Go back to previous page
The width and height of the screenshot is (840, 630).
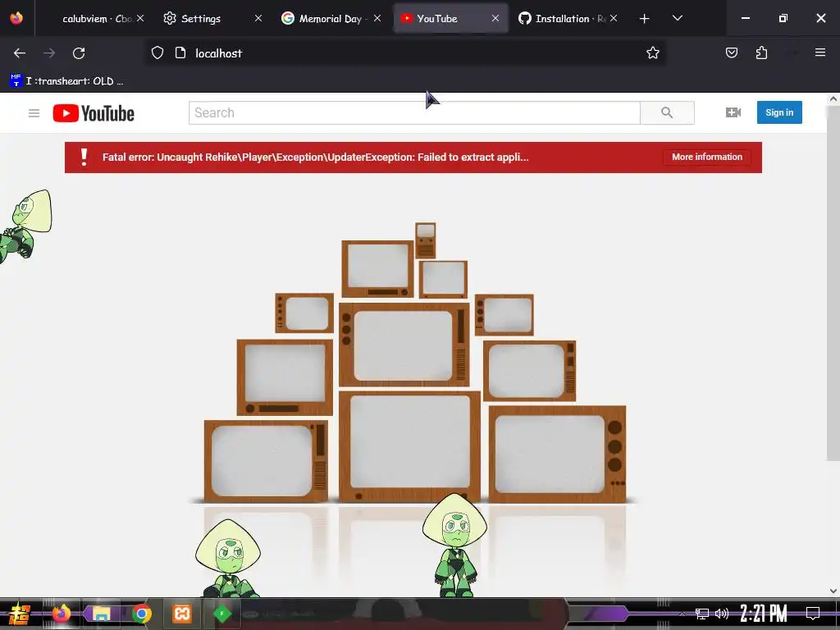point(20,53)
